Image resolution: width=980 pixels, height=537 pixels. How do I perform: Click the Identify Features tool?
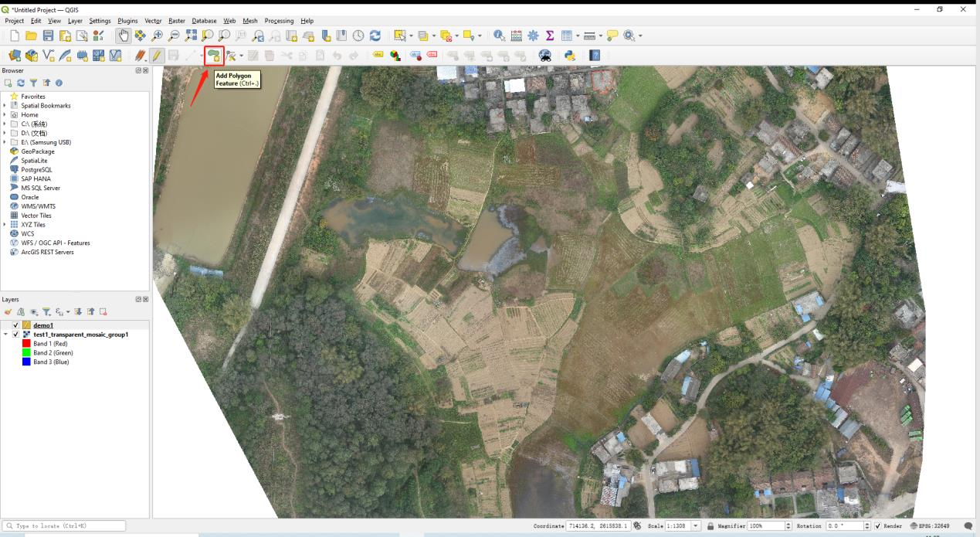(500, 36)
